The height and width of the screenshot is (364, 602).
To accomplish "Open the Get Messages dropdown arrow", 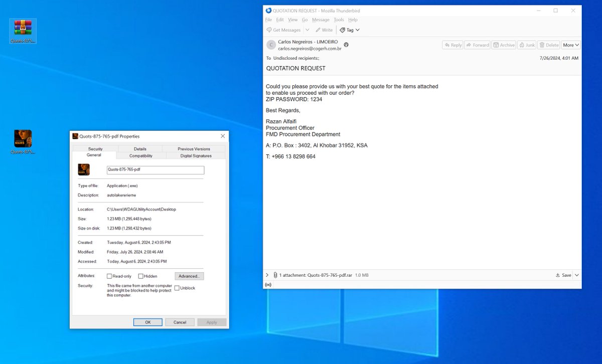I will point(307,30).
